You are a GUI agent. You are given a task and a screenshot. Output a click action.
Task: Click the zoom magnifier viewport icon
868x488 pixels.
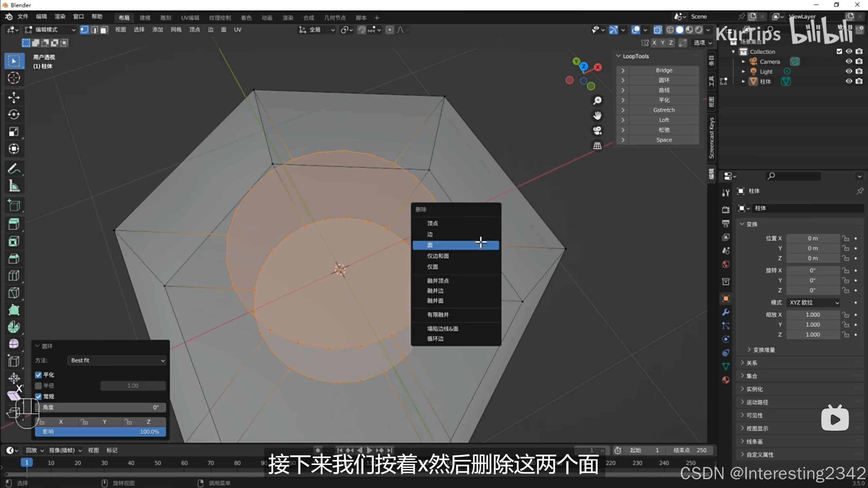597,101
